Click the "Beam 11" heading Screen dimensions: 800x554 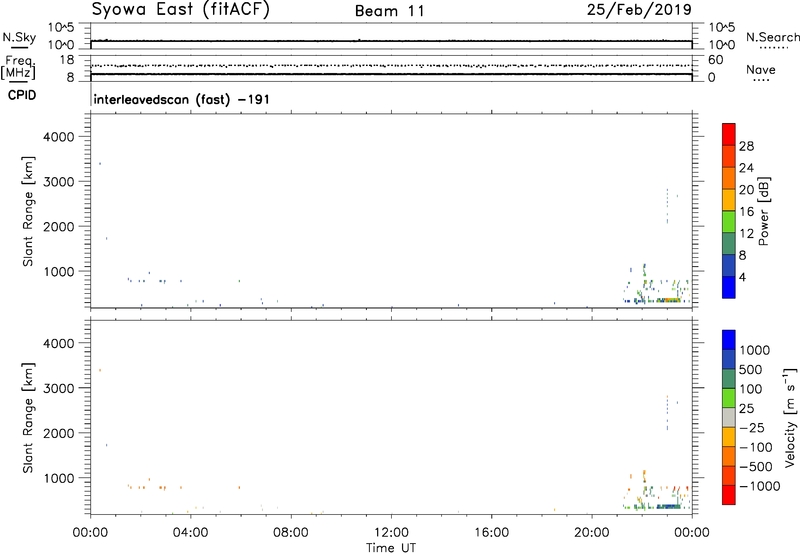pos(389,11)
